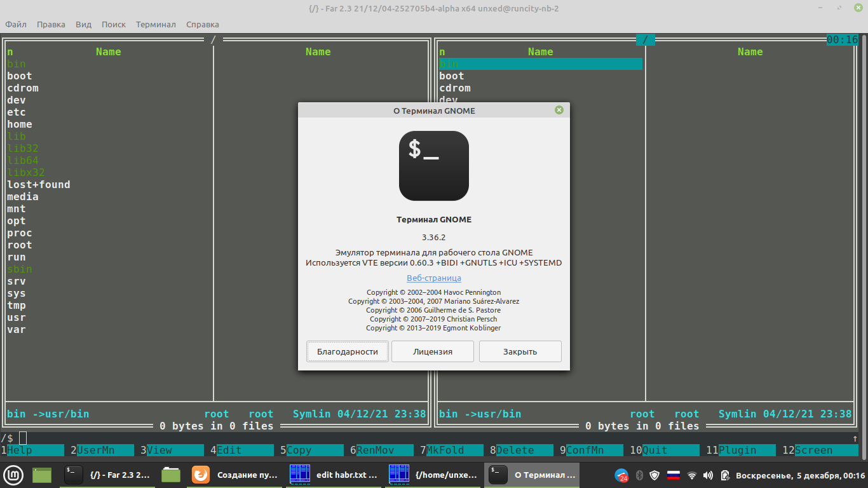Click the 6 RenMov function key
This screenshot has height=488, width=868.
[382, 450]
